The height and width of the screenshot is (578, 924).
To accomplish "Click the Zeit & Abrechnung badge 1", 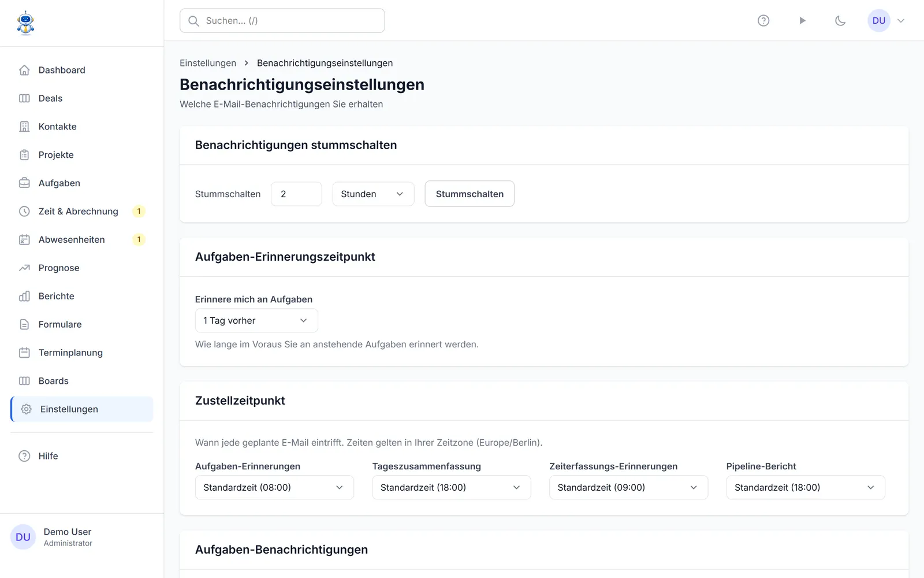I will pyautogui.click(x=139, y=212).
